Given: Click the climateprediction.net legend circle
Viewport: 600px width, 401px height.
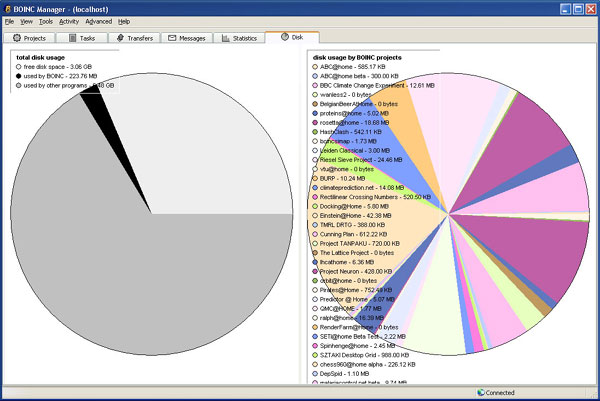Looking at the screenshot, I should pos(315,188).
